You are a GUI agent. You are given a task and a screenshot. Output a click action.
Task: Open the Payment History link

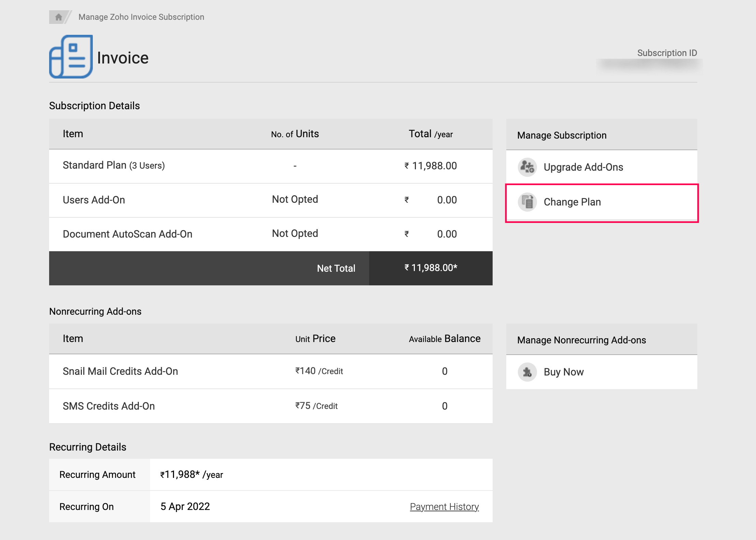coord(444,507)
